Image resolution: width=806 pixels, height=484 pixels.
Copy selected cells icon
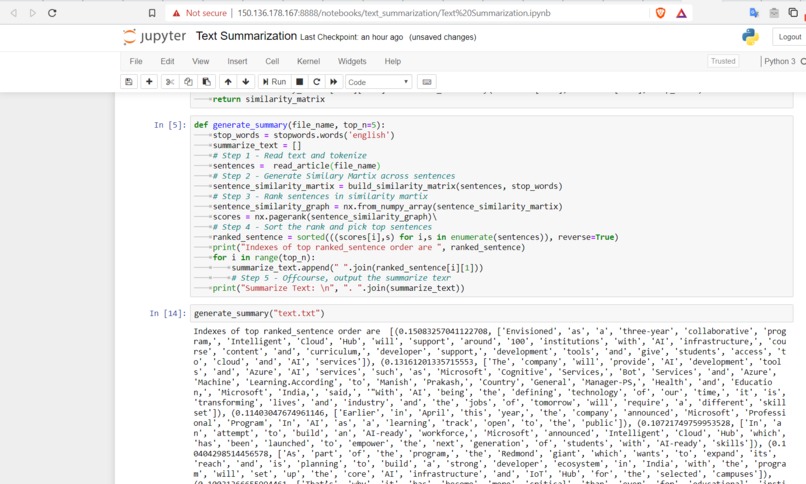[188, 82]
